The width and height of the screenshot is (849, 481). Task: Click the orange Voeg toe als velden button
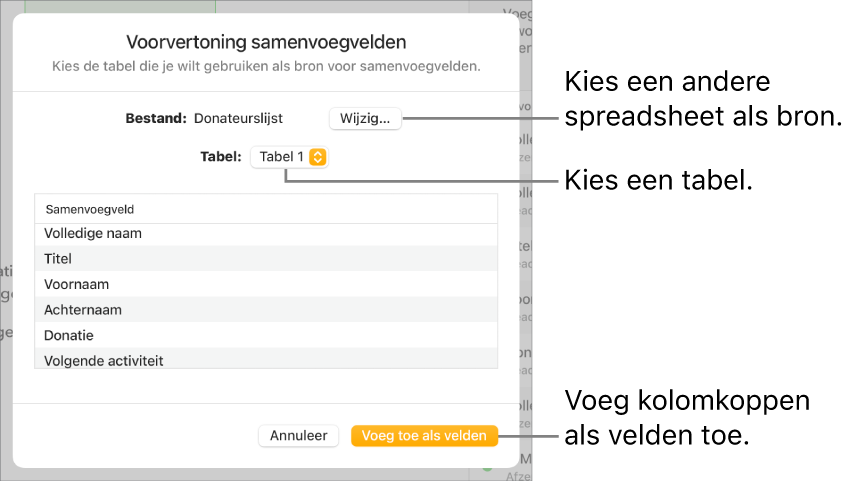(424, 435)
